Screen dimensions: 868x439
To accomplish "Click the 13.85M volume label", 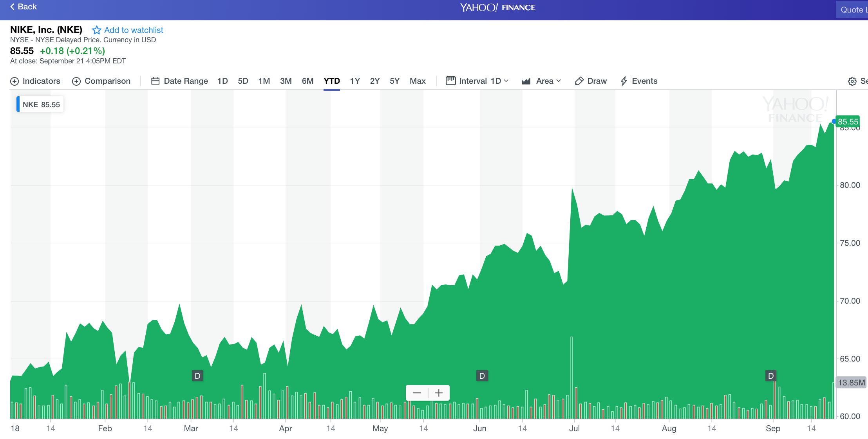I will point(852,383).
